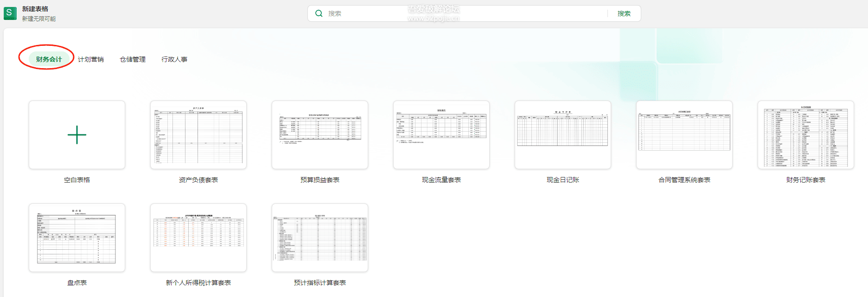This screenshot has width=868, height=297.
Task: Choose the 盘点表 template thumbnail
Action: click(77, 238)
